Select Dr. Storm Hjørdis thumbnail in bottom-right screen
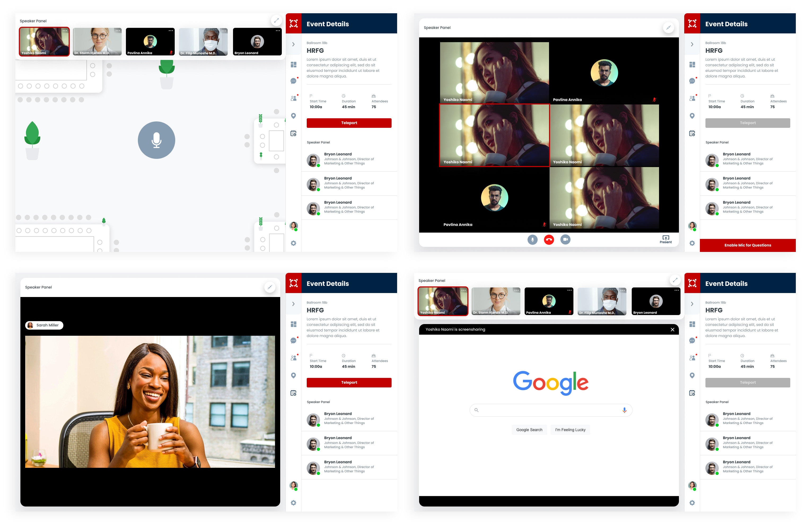Screen dimensions: 812x524 point(496,301)
